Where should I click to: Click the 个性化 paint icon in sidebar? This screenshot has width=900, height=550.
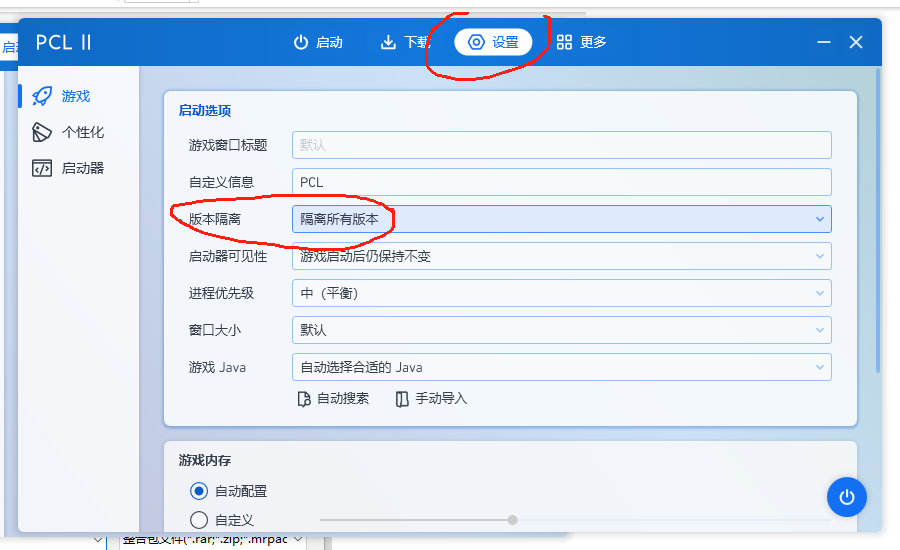tap(42, 132)
